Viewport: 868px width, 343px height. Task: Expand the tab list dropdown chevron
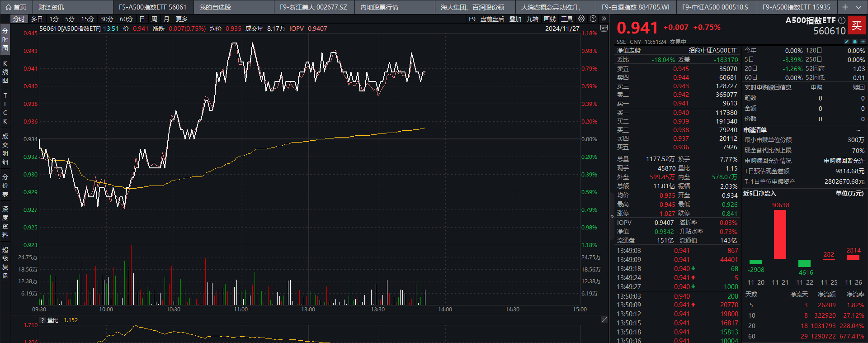(x=858, y=7)
